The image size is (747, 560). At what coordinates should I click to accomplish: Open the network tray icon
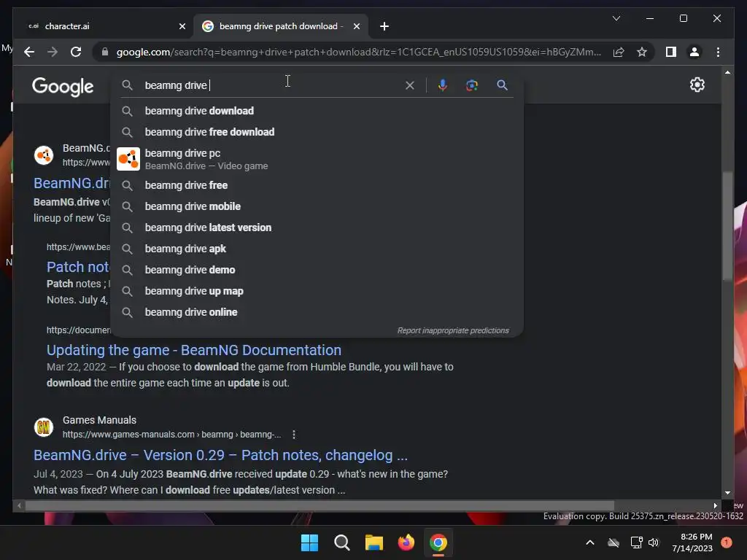pyautogui.click(x=636, y=542)
